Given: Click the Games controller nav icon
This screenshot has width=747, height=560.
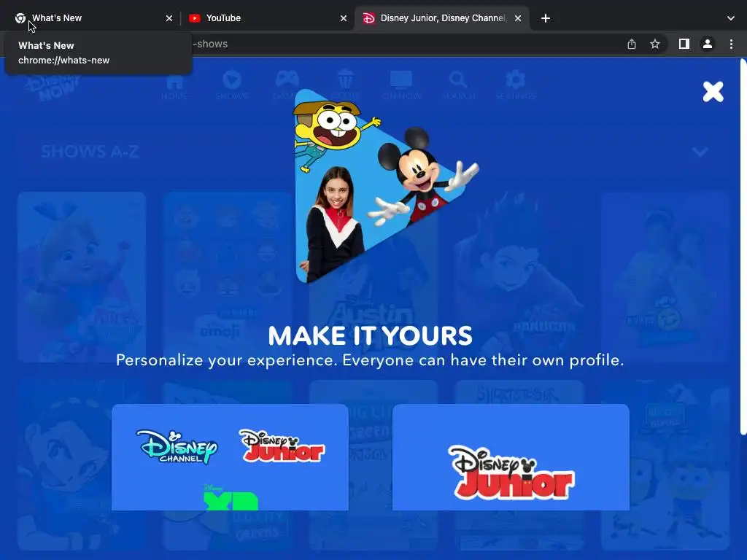Looking at the screenshot, I should 287,85.
